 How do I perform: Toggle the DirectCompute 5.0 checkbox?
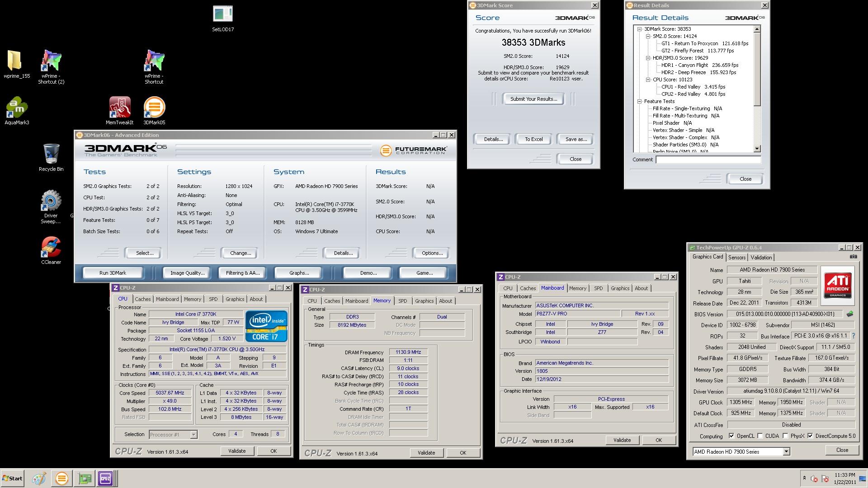pyautogui.click(x=810, y=436)
